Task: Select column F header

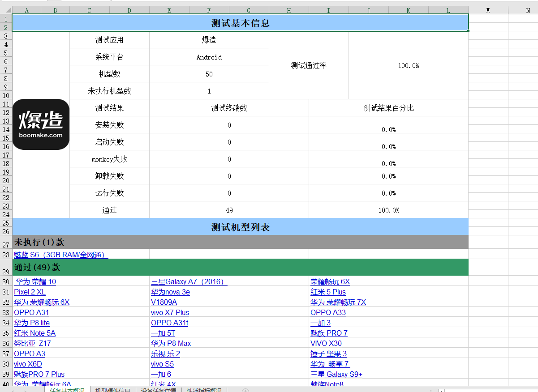Action: (x=209, y=10)
